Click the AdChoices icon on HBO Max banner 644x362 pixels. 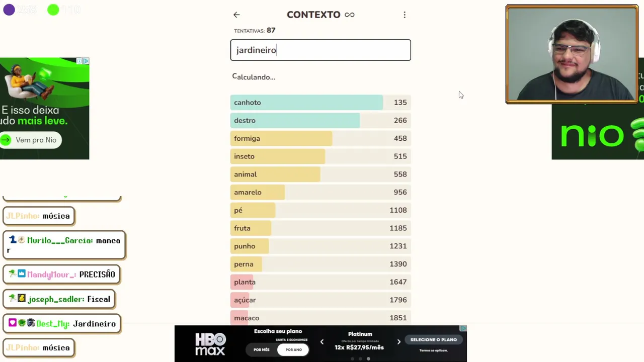(x=463, y=329)
